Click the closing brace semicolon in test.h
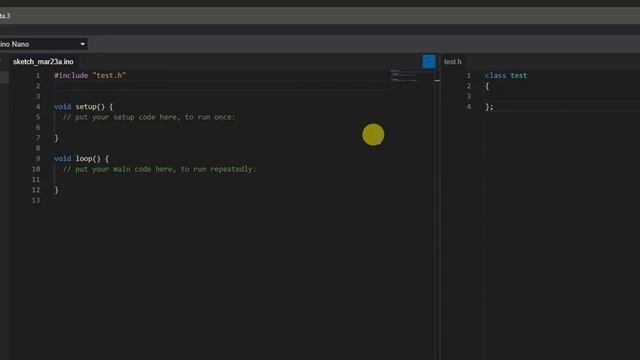Viewport: 640px width, 360px height. coord(489,107)
